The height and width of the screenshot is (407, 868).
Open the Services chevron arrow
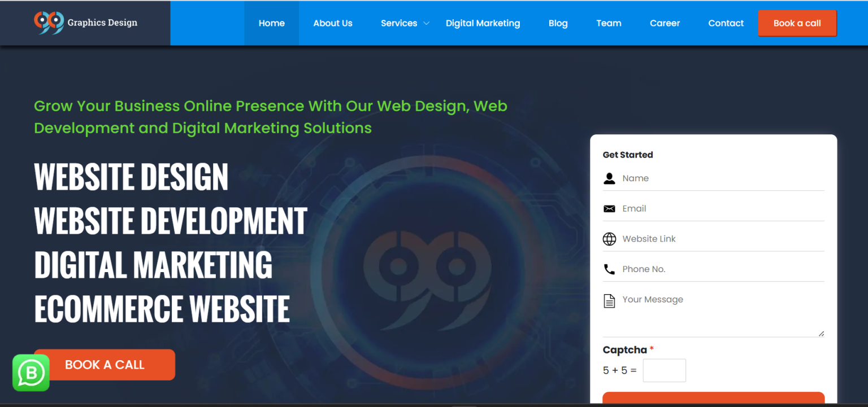point(426,24)
